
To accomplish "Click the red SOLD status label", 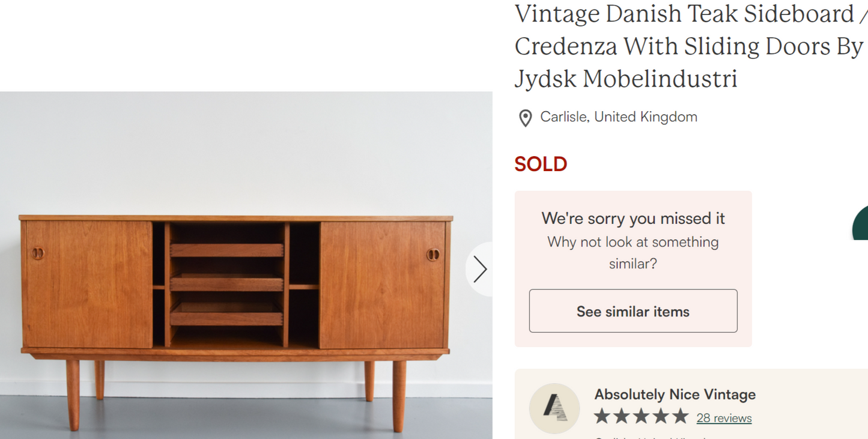I will click(541, 163).
